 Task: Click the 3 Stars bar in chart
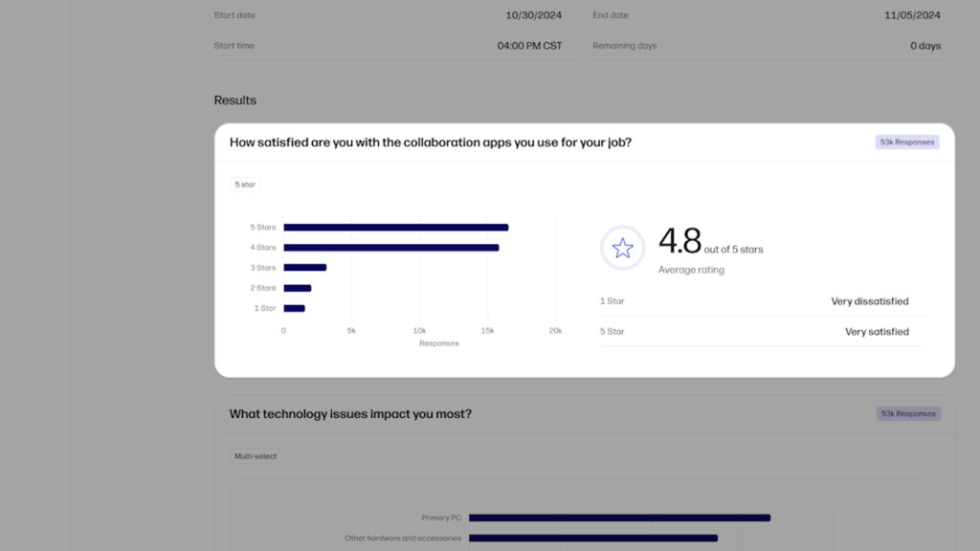[x=305, y=268]
